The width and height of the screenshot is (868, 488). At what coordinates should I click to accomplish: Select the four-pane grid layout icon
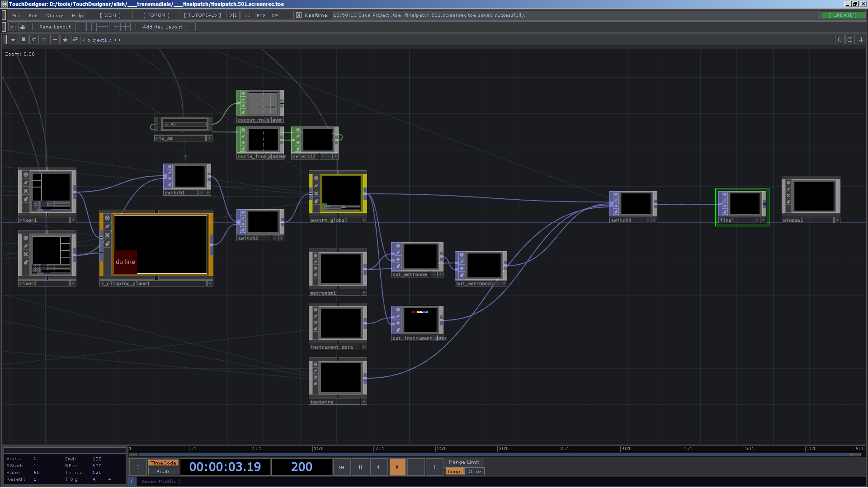point(126,27)
